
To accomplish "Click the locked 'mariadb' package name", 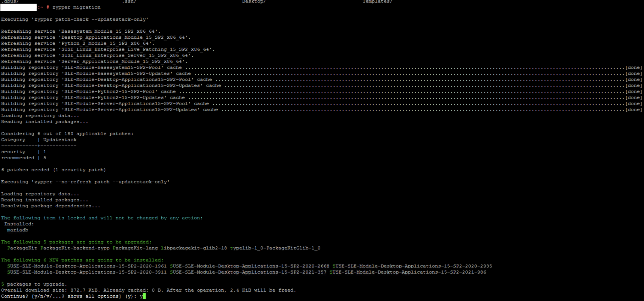I will (18, 230).
